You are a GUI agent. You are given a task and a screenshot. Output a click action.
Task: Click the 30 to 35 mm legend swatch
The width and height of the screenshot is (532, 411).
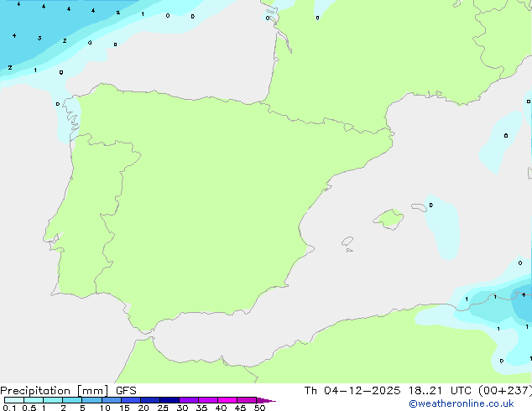pyautogui.click(x=189, y=400)
